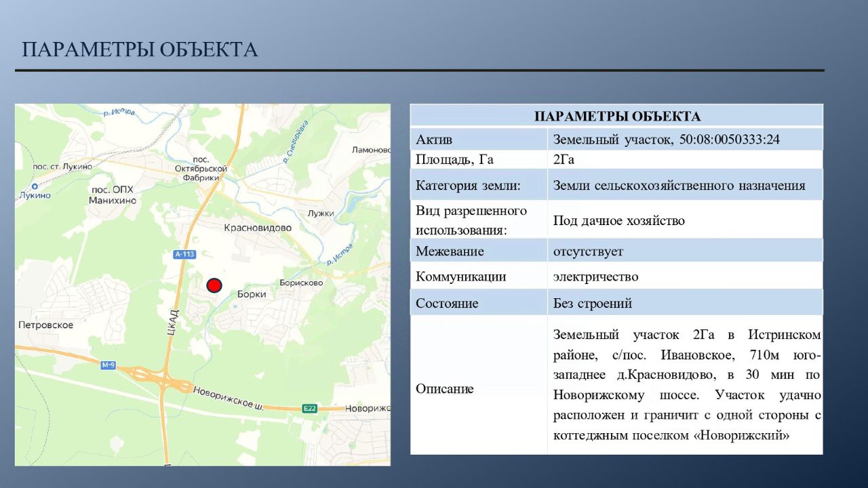Select the ПАРАМЕТРЫ ОБЪЕКТА slide title
The height and width of the screenshot is (488, 868).
[140, 49]
